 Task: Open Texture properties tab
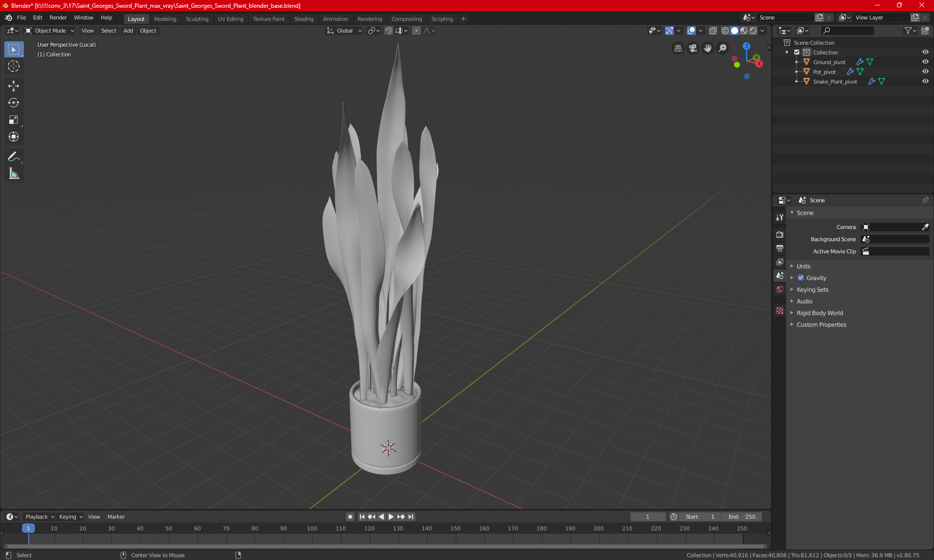click(x=780, y=311)
